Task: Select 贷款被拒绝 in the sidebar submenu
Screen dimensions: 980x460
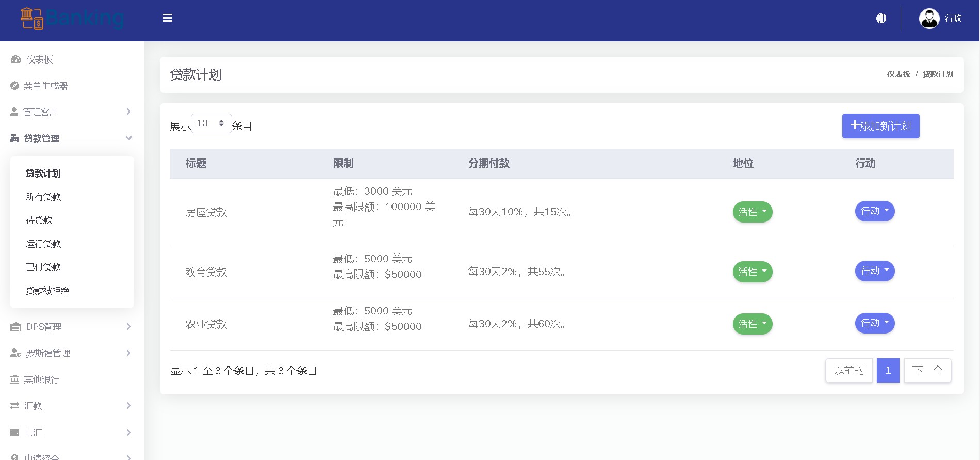Action: click(x=47, y=291)
